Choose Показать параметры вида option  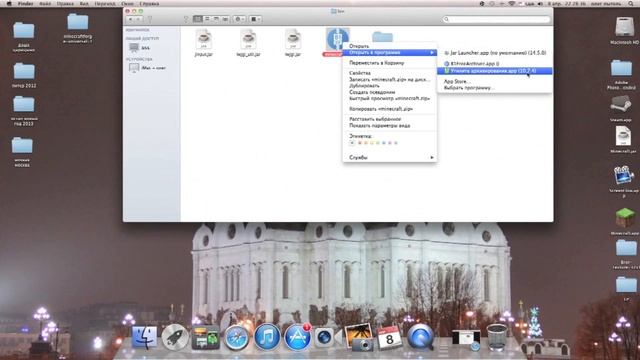tap(390, 126)
